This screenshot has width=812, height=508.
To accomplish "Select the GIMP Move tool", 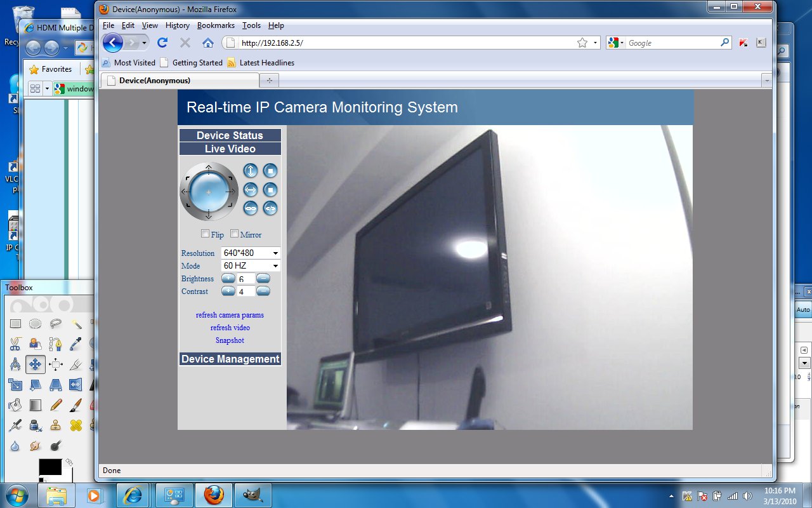I will click(x=36, y=364).
